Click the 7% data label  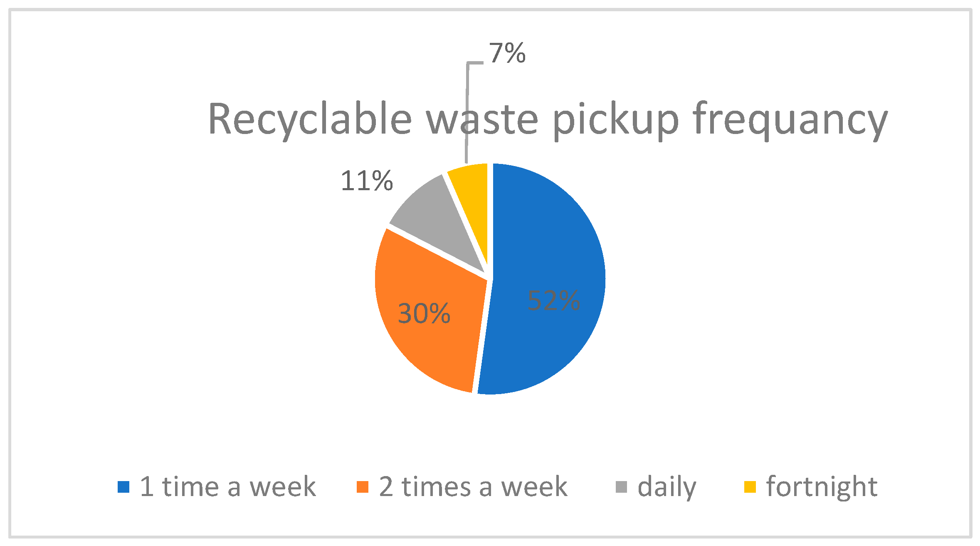point(507,53)
